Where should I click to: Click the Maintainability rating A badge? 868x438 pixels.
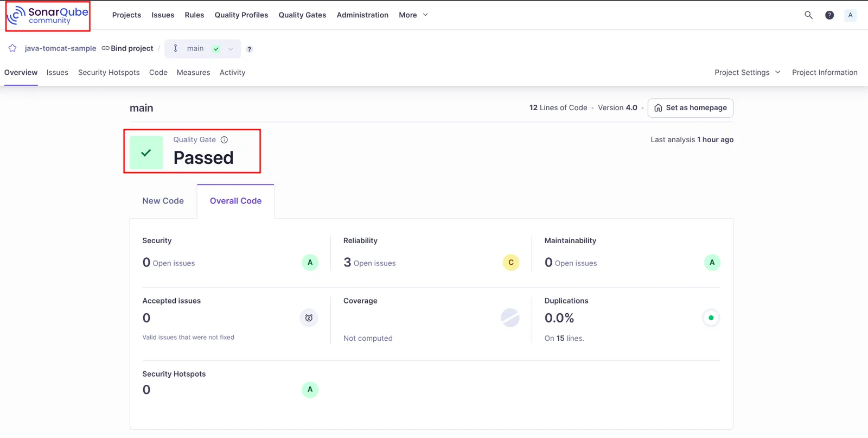[x=712, y=263]
